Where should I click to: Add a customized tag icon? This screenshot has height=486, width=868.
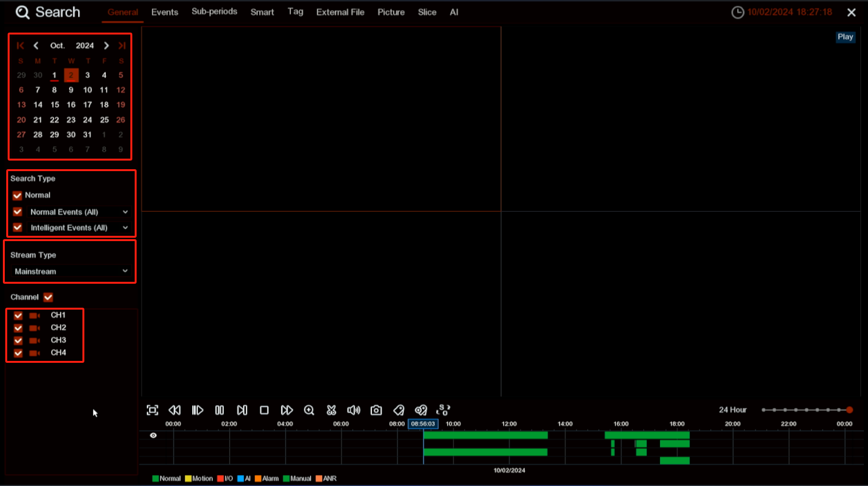pyautogui.click(x=421, y=410)
